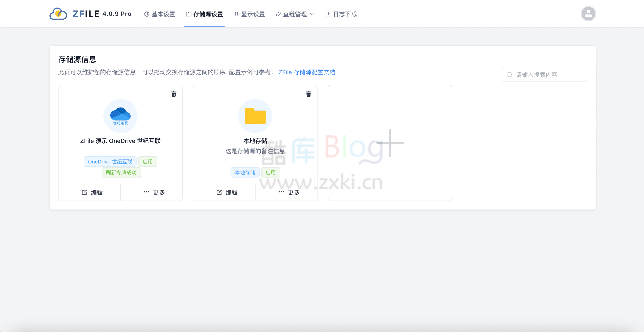
Task: Click the 日志下载 download icon
Action: (328, 14)
